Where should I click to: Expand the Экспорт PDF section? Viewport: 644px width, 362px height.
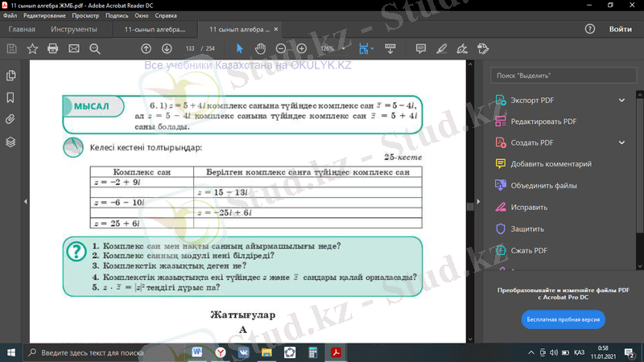[x=621, y=101]
